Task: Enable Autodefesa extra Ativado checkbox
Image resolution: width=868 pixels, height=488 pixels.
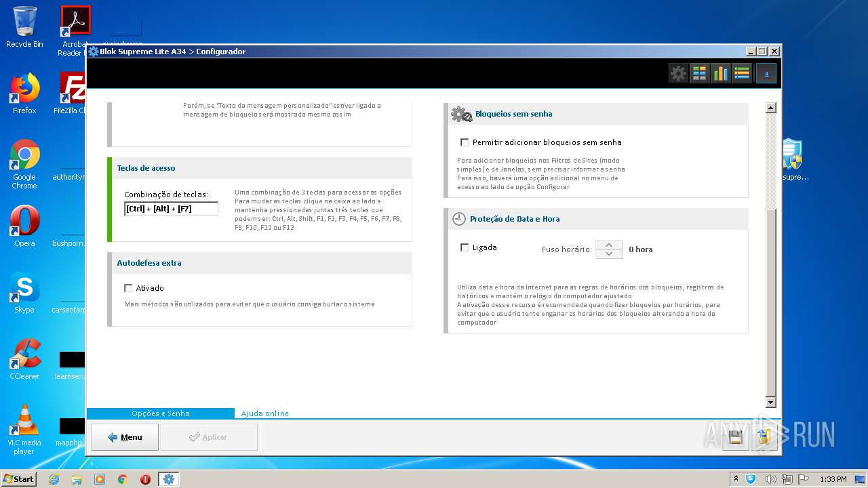Action: click(x=128, y=288)
